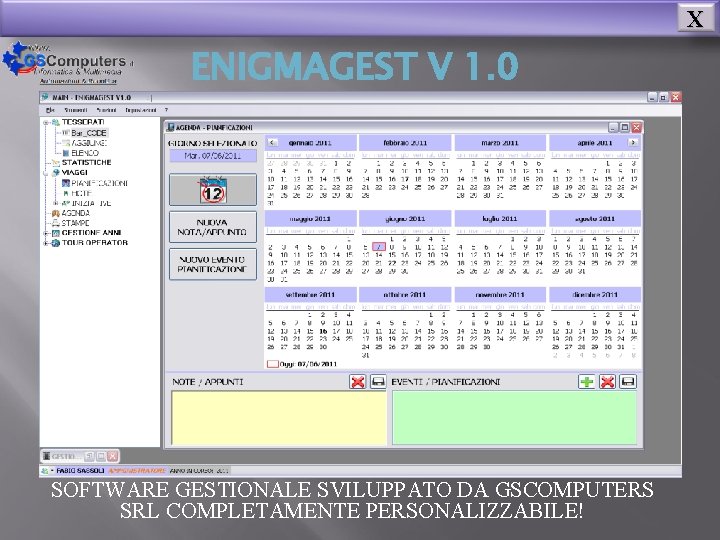The image size is (720, 540).
Task: Open the Funzioni menu
Action: (x=106, y=110)
